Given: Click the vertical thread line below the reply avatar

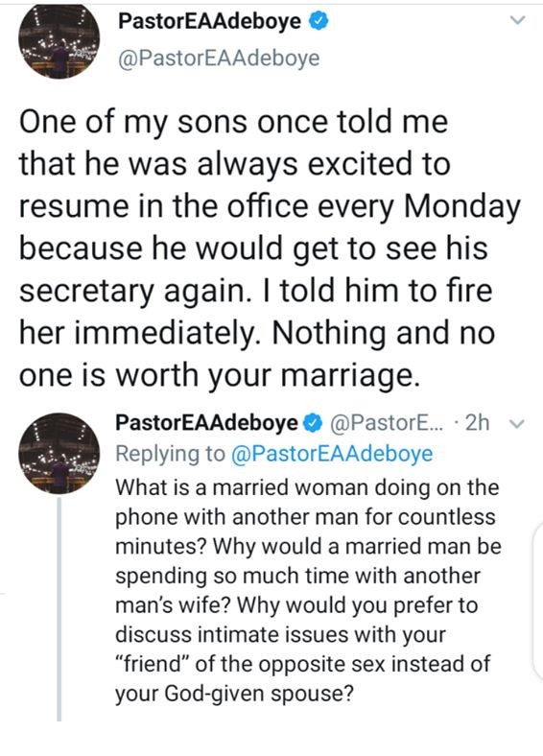Looking at the screenshot, I should pyautogui.click(x=59, y=609).
